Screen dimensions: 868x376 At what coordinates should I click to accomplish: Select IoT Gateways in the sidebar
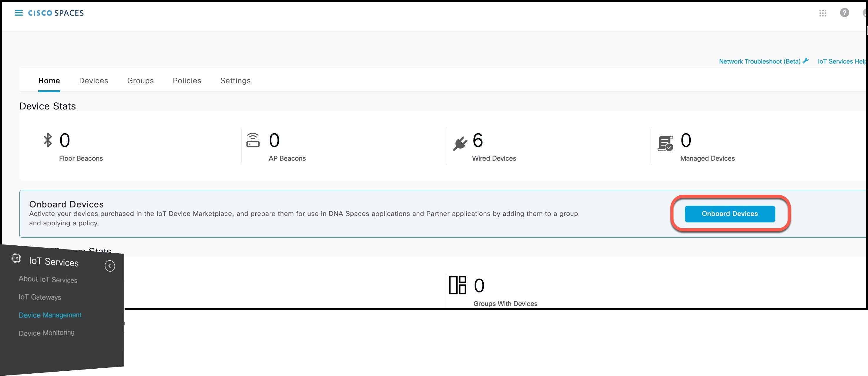tap(40, 297)
